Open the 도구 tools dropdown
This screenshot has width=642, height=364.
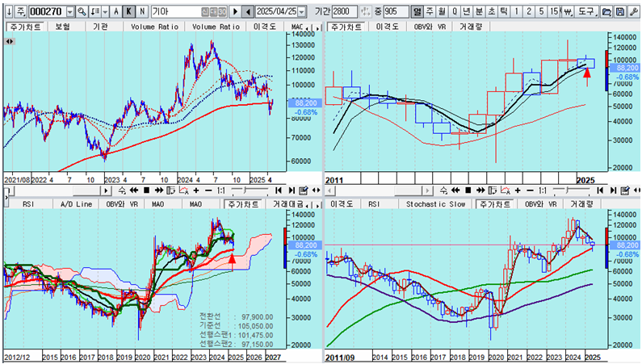point(587,11)
